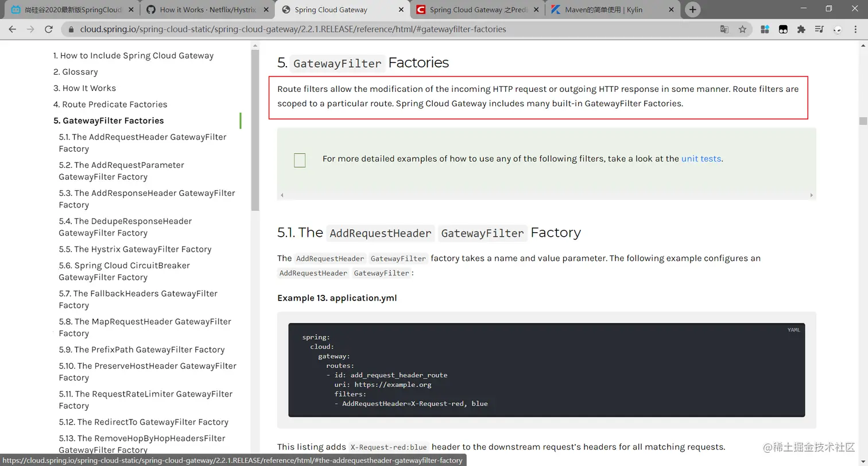Click the main page vertical scrollbar thumb

click(863, 121)
